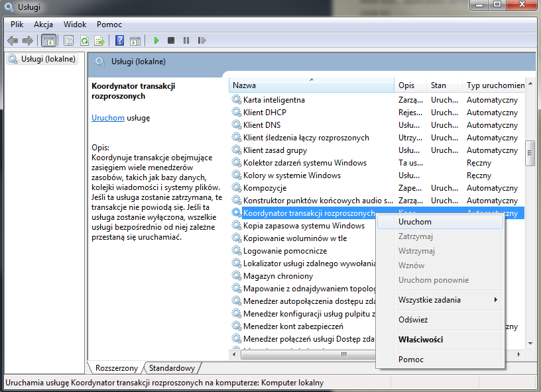Click the vertical scrollbar down arrow
Image resolution: width=541 pixels, height=392 pixels.
pyautogui.click(x=530, y=344)
